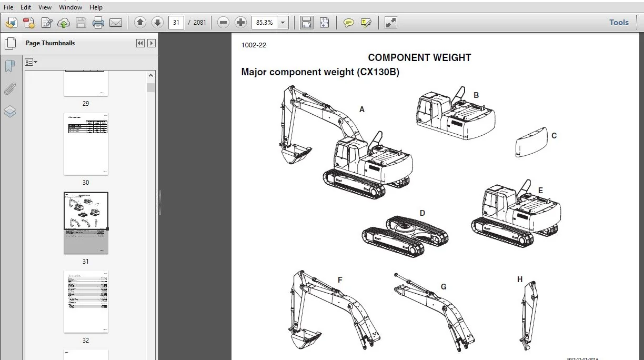The height and width of the screenshot is (360, 644).
Task: Click the '1002-22' page code
Action: [x=254, y=45]
